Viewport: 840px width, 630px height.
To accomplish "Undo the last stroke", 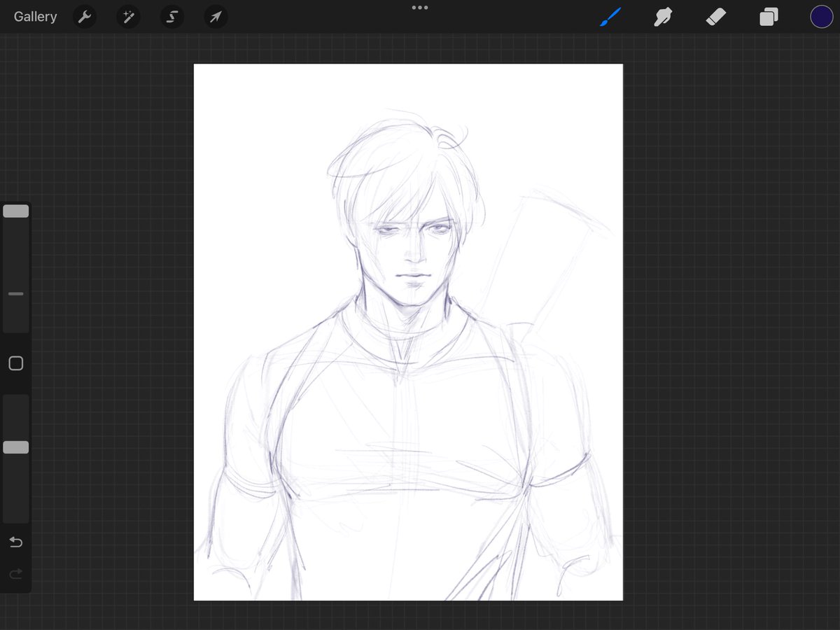I will click(15, 542).
